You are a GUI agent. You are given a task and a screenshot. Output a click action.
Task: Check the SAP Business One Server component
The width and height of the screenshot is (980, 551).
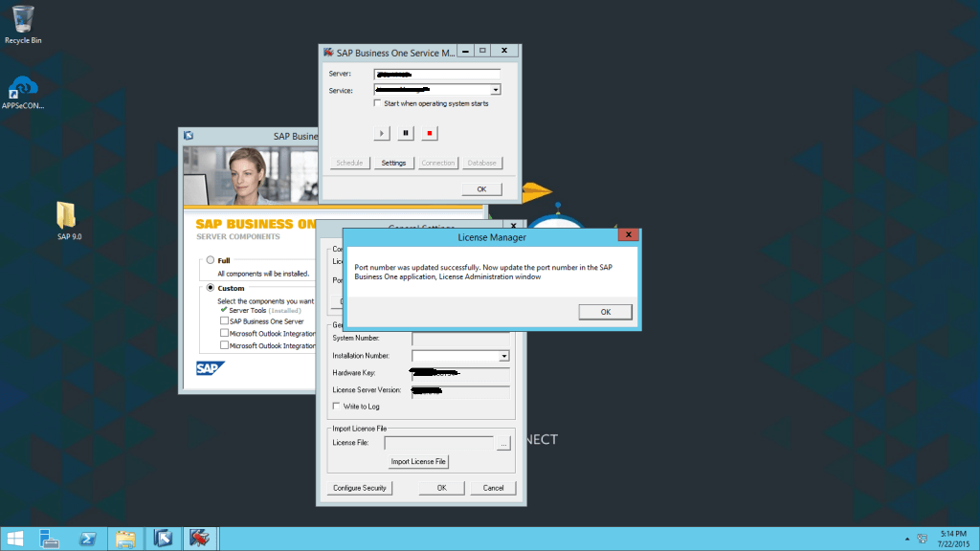tap(224, 321)
